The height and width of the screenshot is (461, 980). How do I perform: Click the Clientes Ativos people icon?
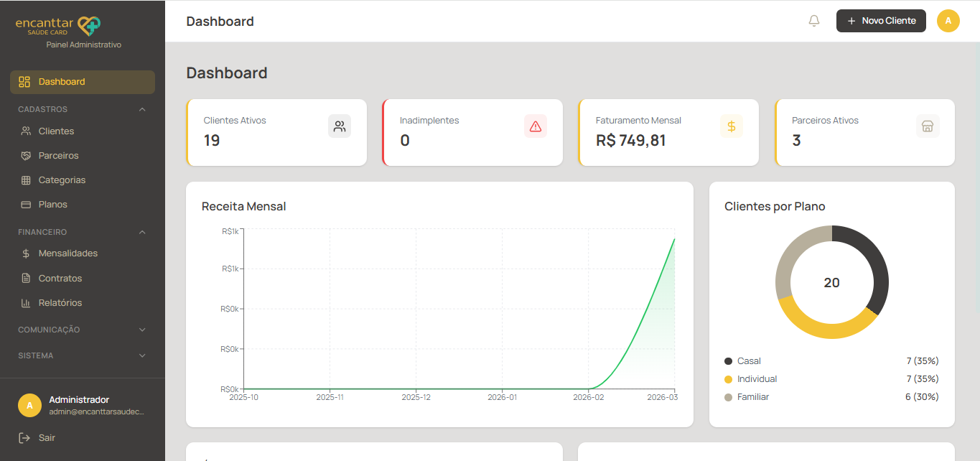click(x=340, y=126)
